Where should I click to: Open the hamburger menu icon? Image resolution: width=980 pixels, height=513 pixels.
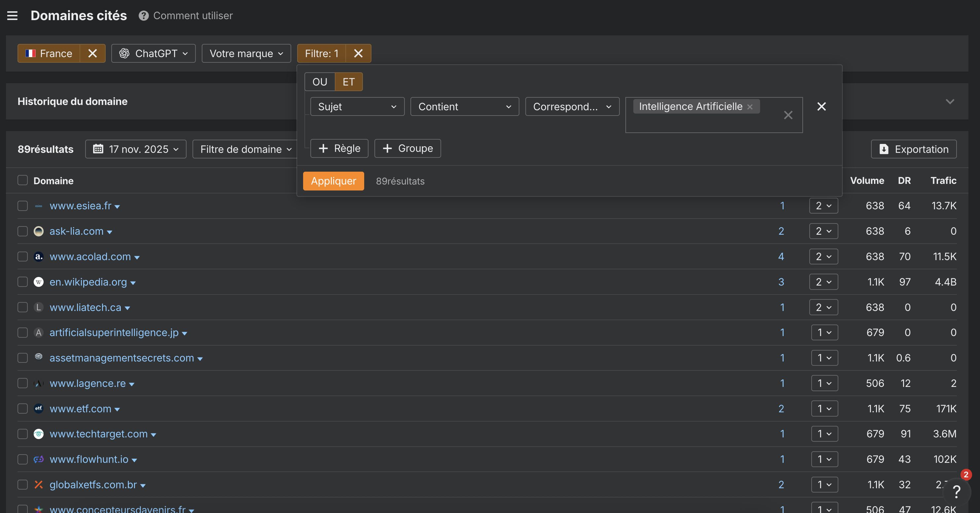click(12, 16)
